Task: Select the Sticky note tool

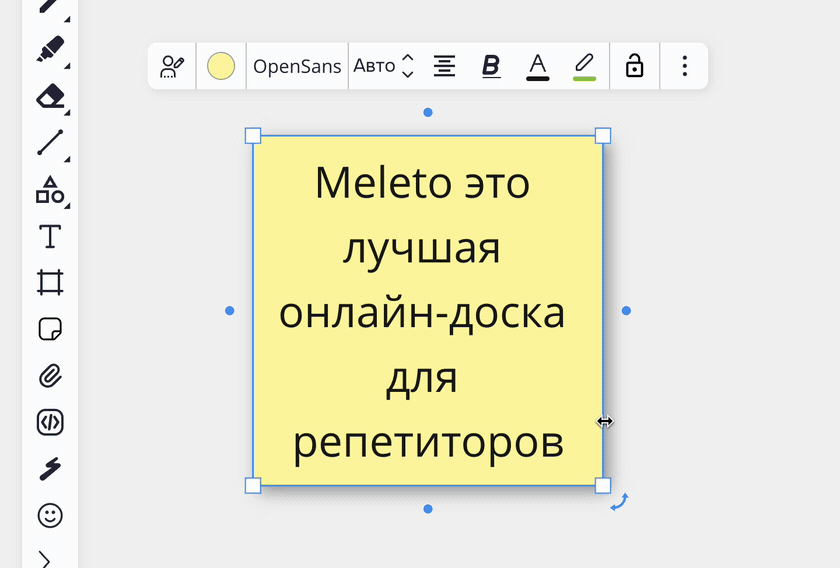Action: point(50,329)
